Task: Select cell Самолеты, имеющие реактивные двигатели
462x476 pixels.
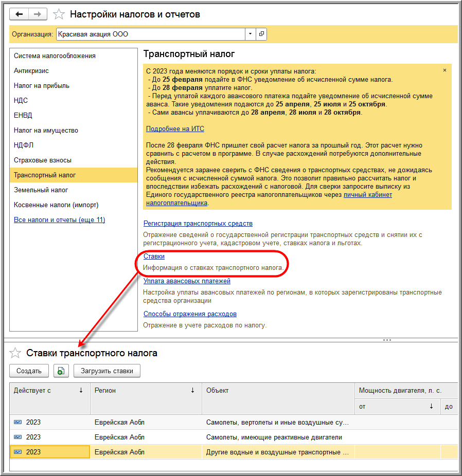Action: [x=278, y=437]
